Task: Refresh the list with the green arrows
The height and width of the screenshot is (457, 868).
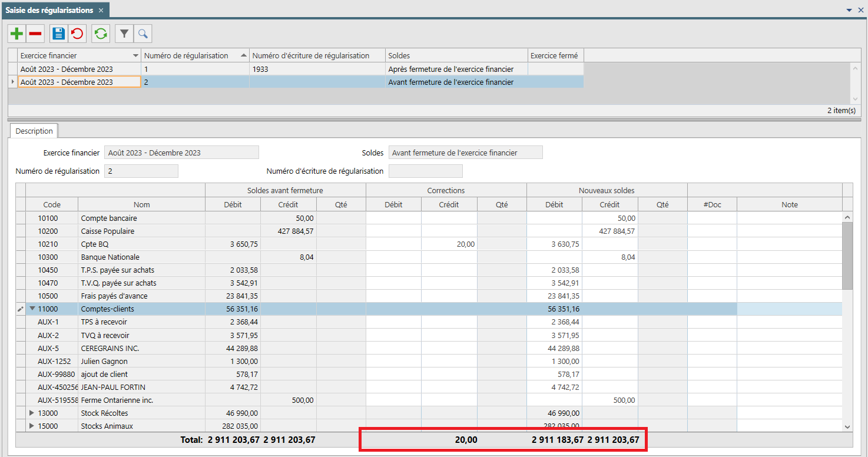Action: 101,34
